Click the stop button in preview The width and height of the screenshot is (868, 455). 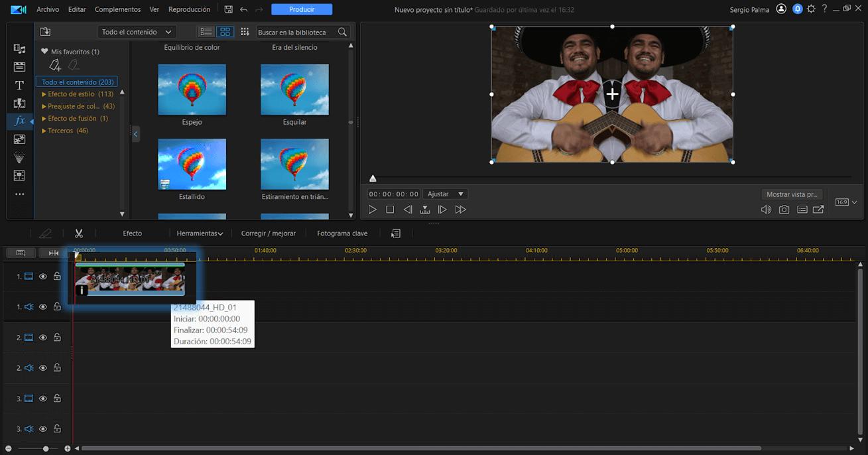pos(390,210)
